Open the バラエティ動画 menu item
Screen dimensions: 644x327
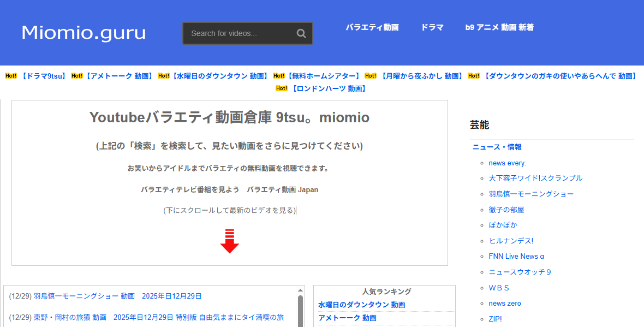[372, 27]
